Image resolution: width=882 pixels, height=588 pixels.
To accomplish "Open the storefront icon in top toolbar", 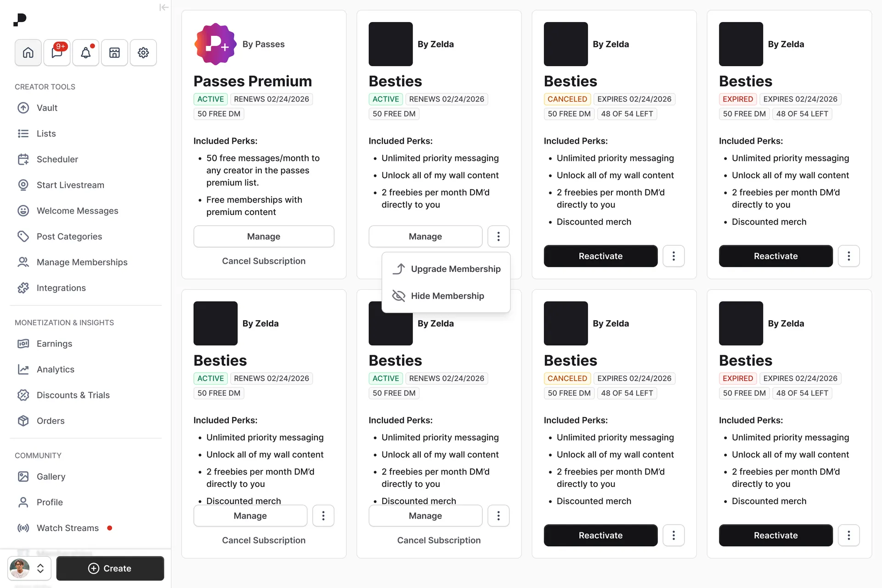I will 114,53.
